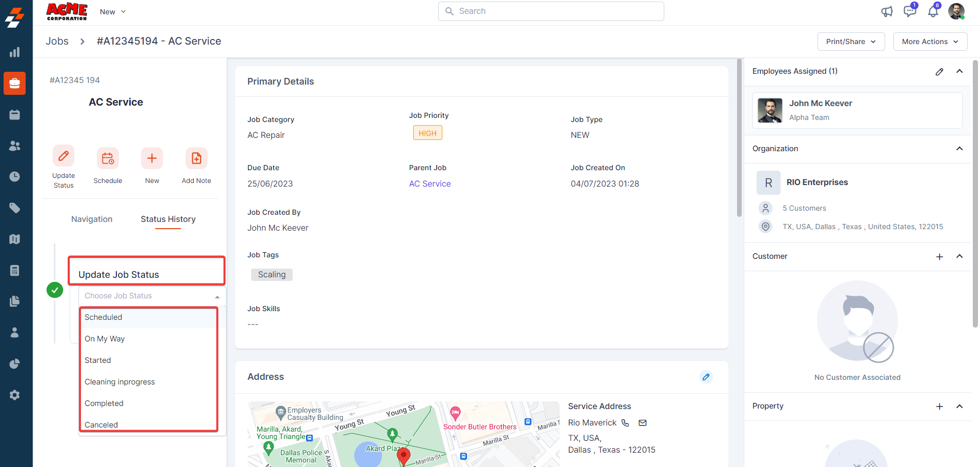Open the chat messages icon

tap(910, 11)
